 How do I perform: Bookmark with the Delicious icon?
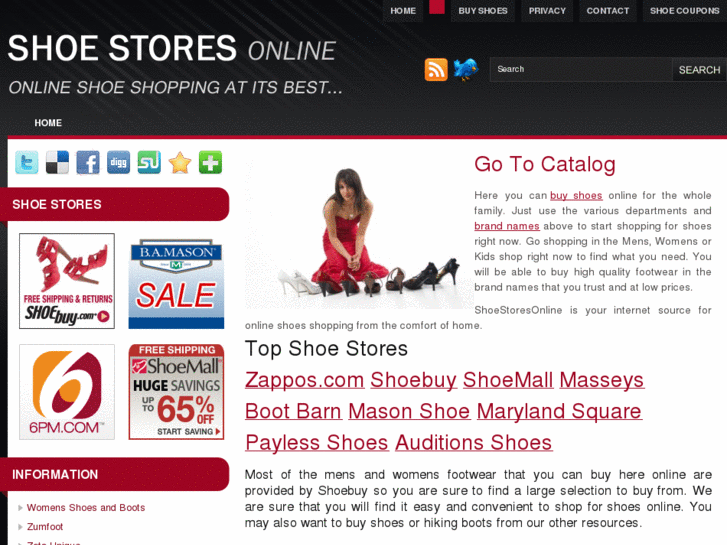(57, 162)
